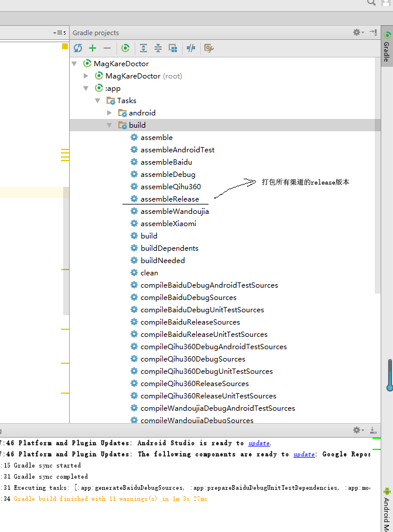Select assembleWandoujia task
The height and width of the screenshot is (532, 393).
click(175, 212)
